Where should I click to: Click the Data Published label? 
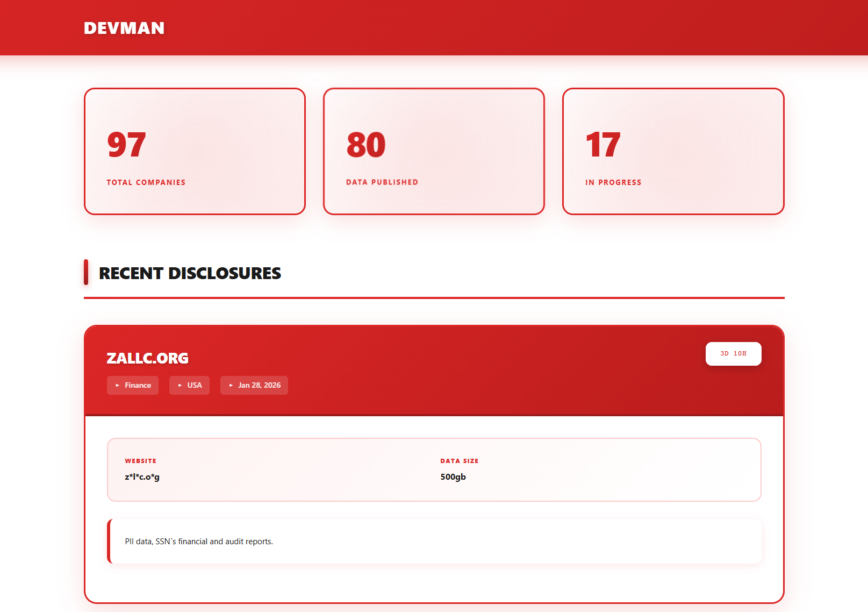tap(382, 182)
